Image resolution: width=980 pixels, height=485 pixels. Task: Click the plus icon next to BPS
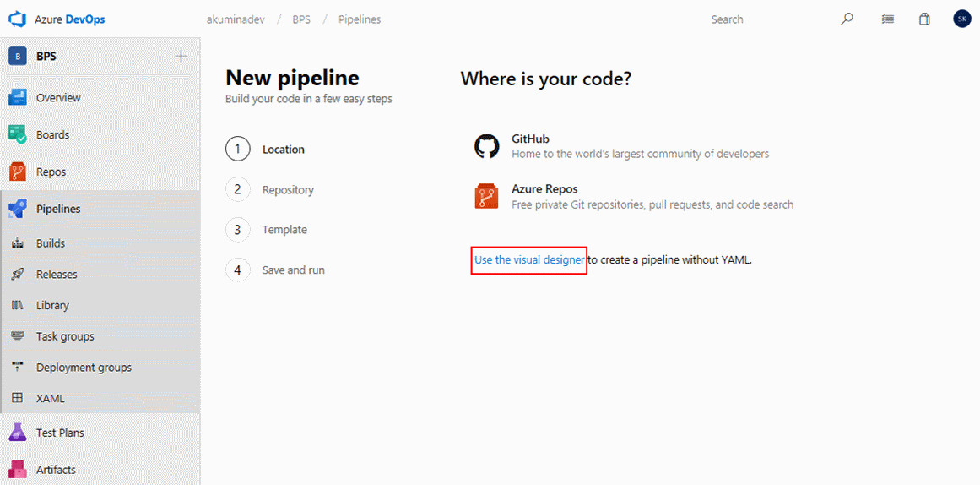[x=181, y=57]
